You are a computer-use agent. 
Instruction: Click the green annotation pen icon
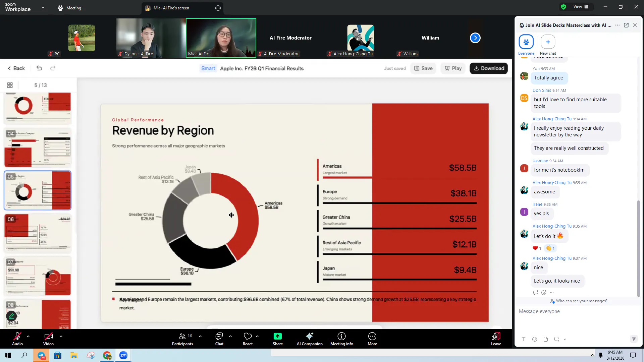[x=11, y=316]
